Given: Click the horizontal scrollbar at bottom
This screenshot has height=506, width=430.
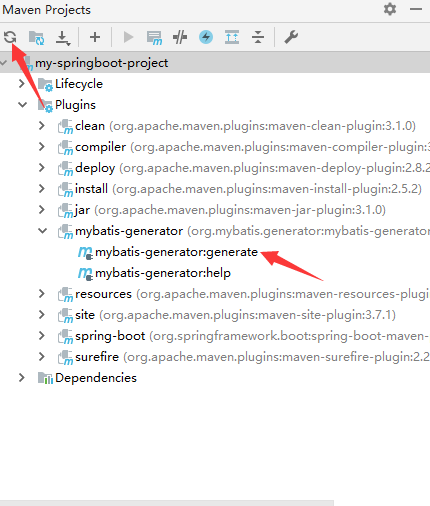Looking at the screenshot, I should point(167,503).
